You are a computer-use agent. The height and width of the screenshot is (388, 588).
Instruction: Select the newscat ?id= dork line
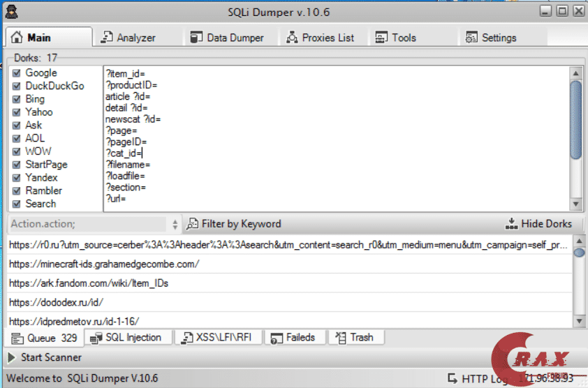133,119
